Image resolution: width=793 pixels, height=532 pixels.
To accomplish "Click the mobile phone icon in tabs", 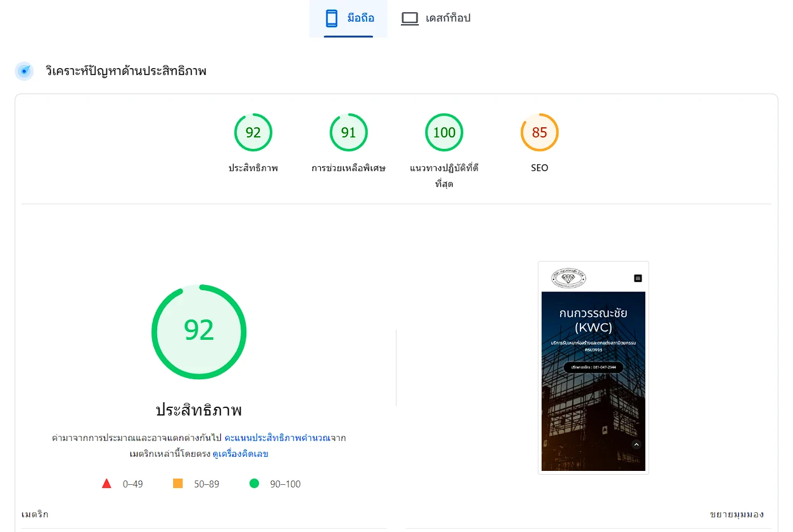I will (332, 18).
